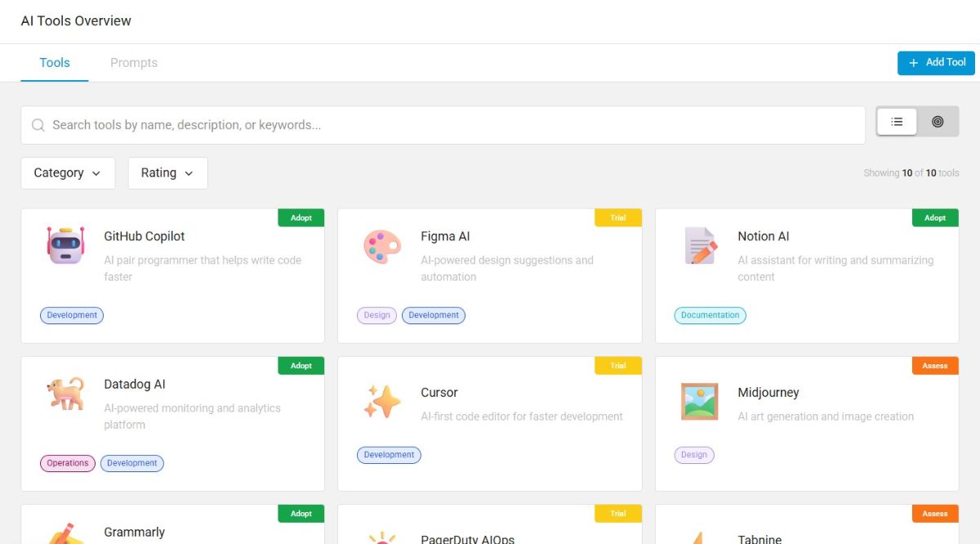Click the Datadog AI dog icon
The image size is (980, 544).
pos(65,393)
